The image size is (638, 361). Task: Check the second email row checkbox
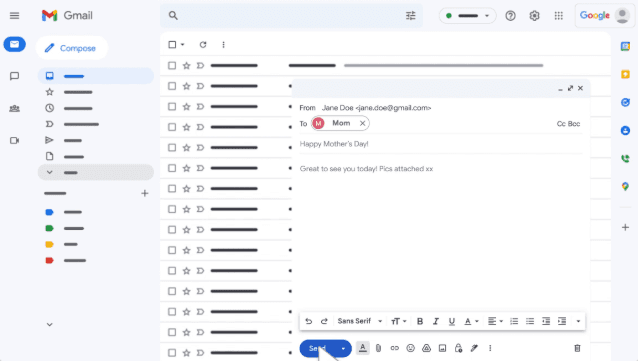[172, 86]
